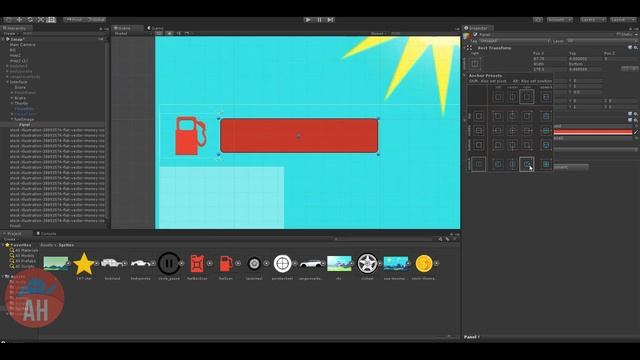This screenshot has height=360, width=640.
Task: Open the Layout dropdown
Action: pyautogui.click(x=623, y=20)
